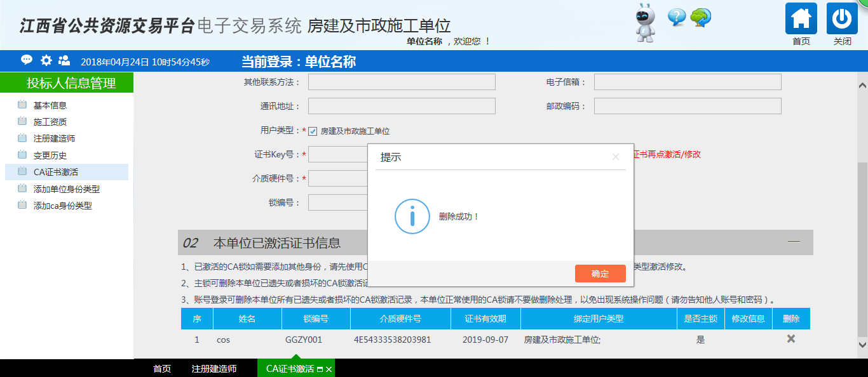
Task: Click the 电子信箱 input field
Action: point(687,82)
